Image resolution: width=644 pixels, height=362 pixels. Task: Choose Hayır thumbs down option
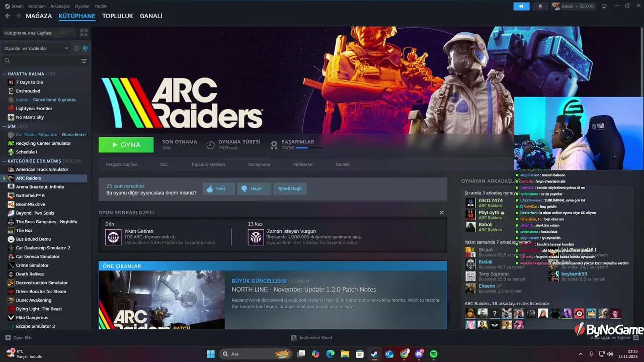(x=254, y=189)
